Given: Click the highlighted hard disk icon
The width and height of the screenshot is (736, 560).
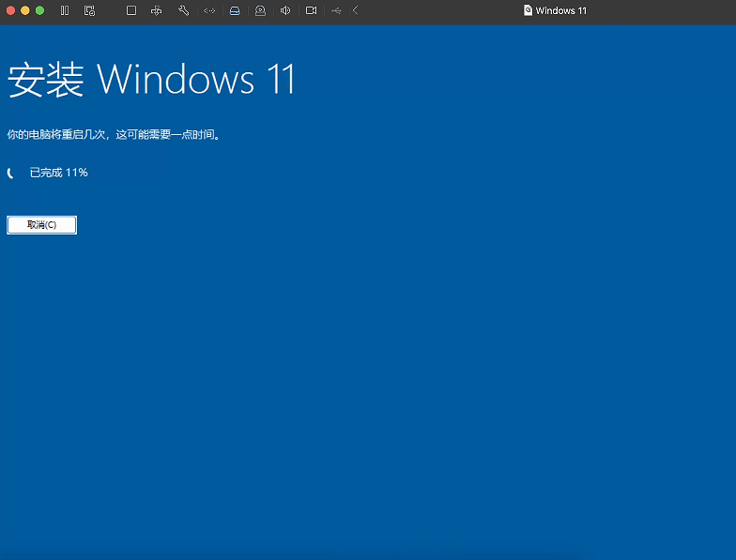Looking at the screenshot, I should (x=235, y=10).
